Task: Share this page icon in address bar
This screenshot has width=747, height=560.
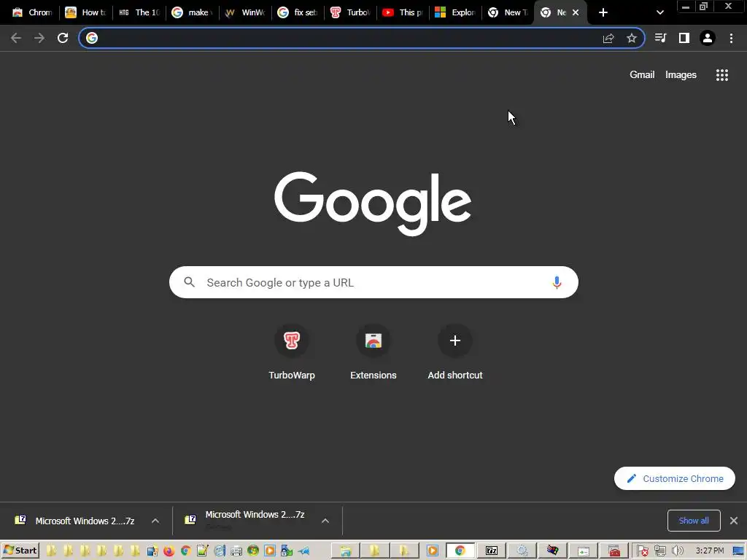Action: [x=608, y=38]
